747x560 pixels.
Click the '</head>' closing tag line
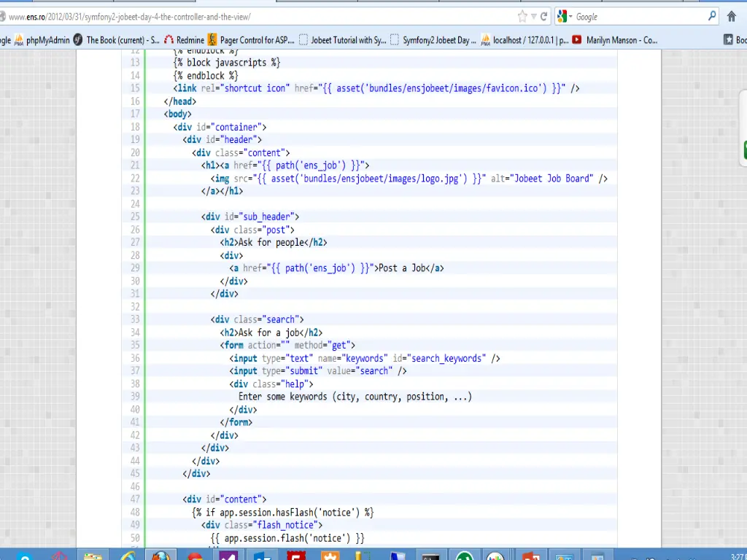(179, 101)
